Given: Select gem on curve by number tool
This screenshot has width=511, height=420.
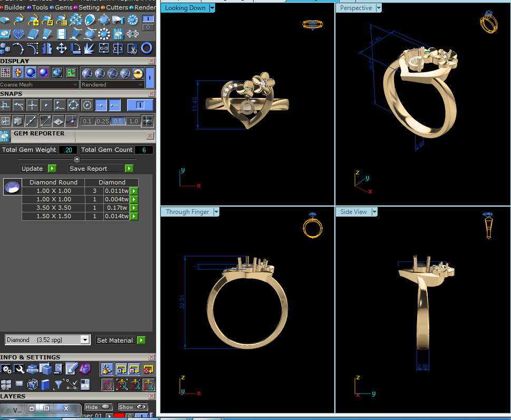Looking at the screenshot, I should pos(47,20).
